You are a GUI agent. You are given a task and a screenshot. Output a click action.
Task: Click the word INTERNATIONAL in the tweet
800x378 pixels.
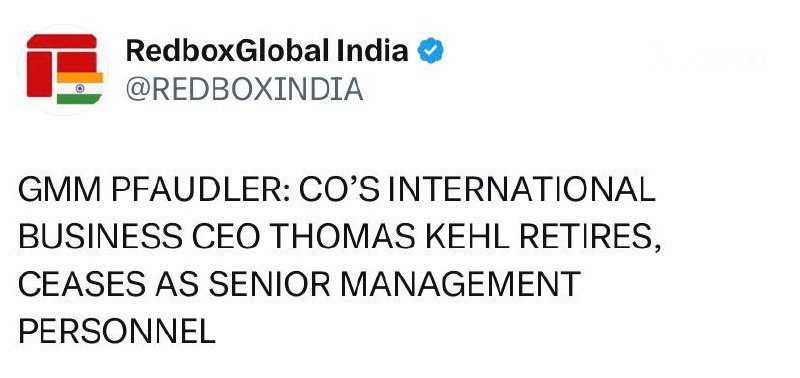[x=521, y=190]
